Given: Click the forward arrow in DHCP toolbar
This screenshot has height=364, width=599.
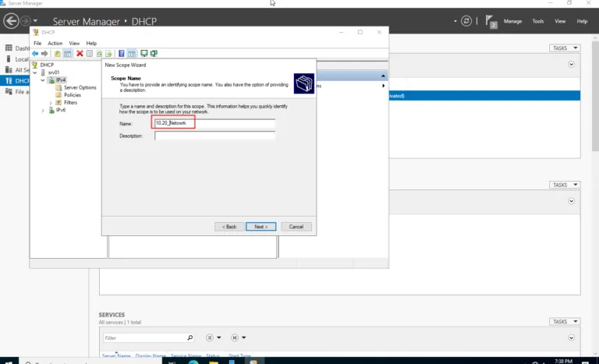Looking at the screenshot, I should (44, 54).
